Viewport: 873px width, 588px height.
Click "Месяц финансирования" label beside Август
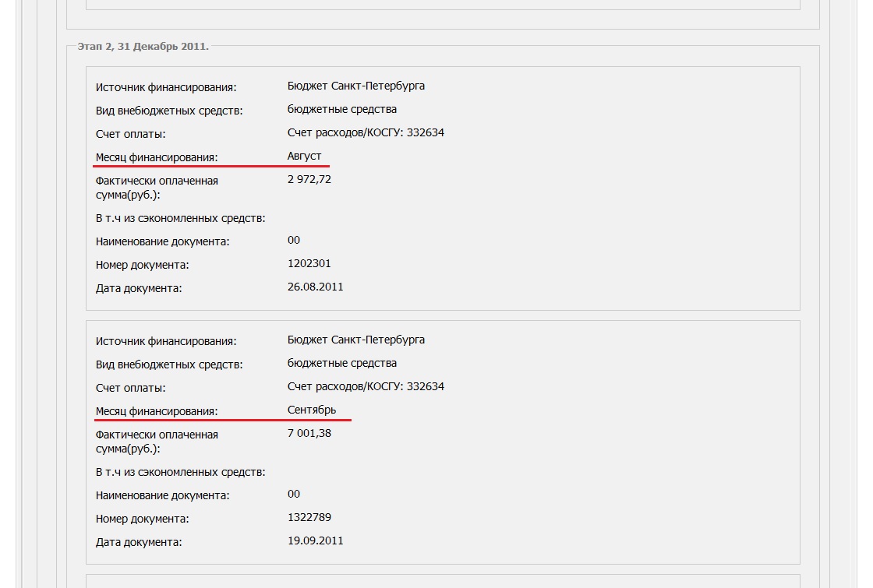pyautogui.click(x=157, y=157)
